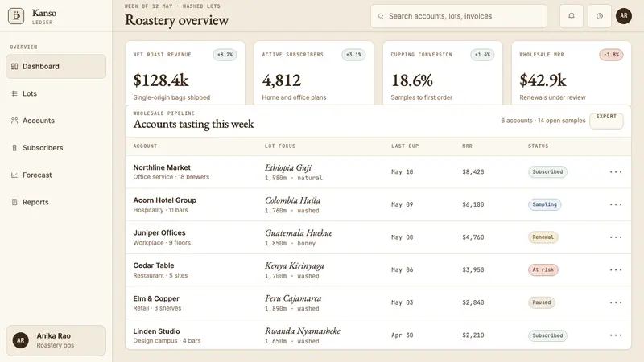This screenshot has height=362, width=644.
Task: Open more options for Elm & Copper
Action: (616, 302)
